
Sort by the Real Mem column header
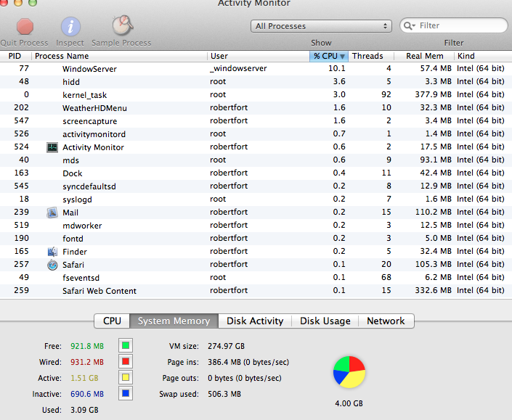coord(425,56)
